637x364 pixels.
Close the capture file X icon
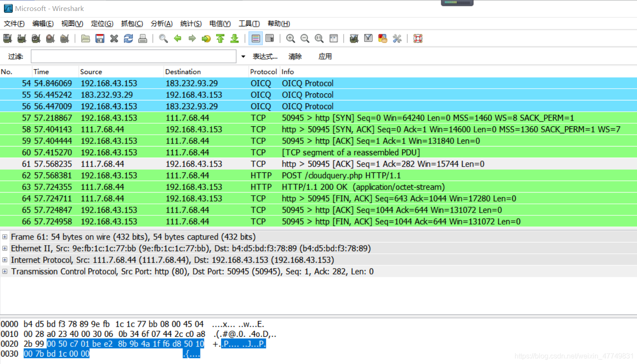pyautogui.click(x=114, y=39)
